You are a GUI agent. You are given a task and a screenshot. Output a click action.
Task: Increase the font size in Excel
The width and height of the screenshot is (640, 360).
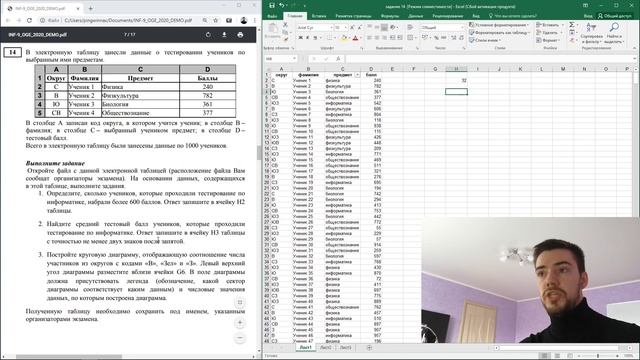(x=352, y=27)
